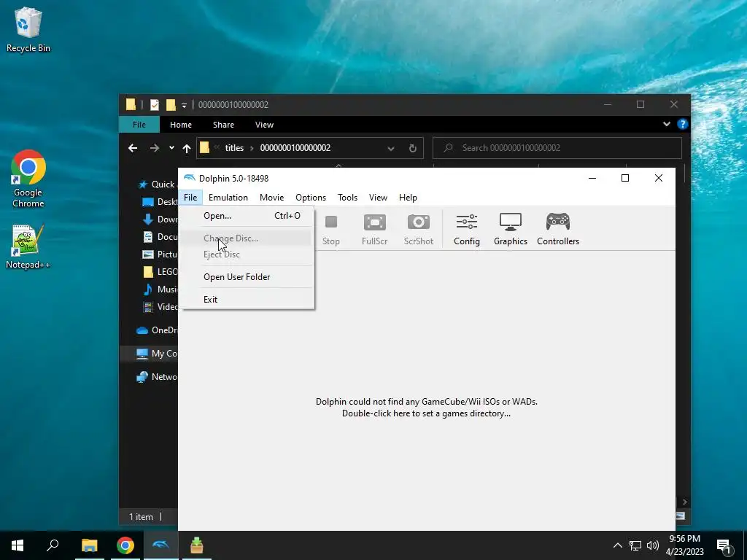
Task: Click the volume speaker tray icon
Action: coord(653,545)
